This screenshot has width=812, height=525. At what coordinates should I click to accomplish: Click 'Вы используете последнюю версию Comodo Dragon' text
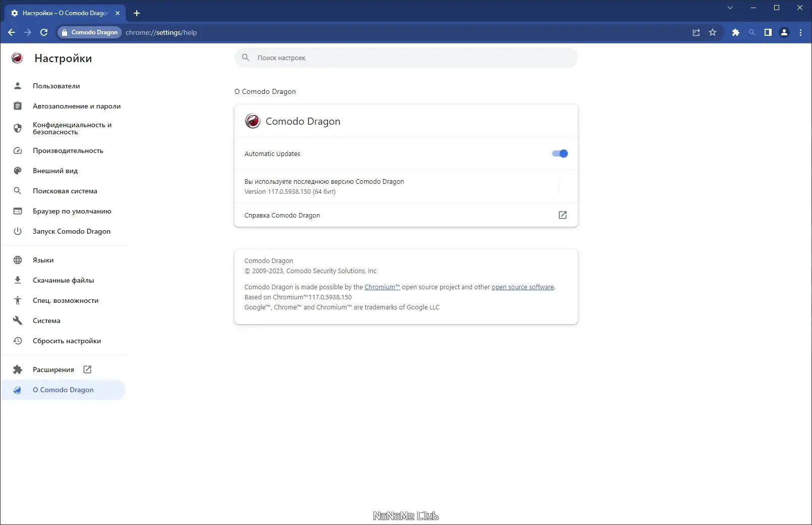tap(324, 181)
